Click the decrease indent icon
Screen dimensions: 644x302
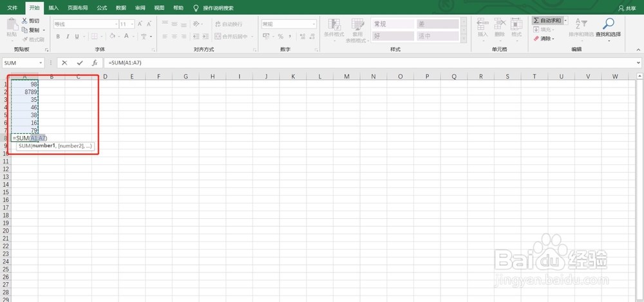tap(196, 37)
